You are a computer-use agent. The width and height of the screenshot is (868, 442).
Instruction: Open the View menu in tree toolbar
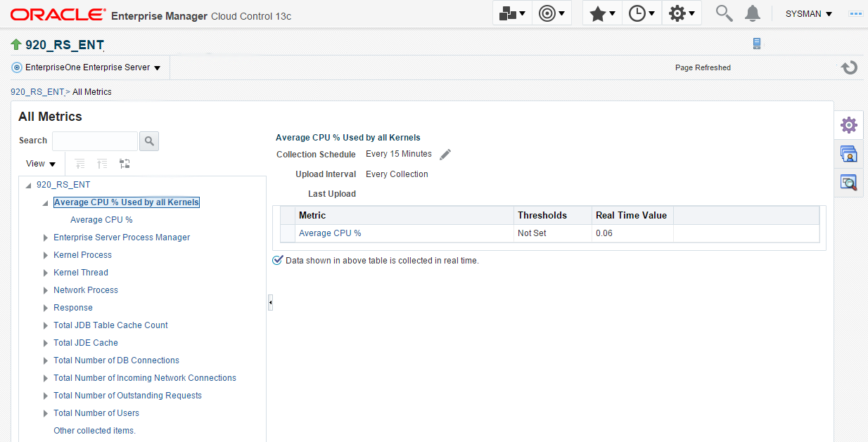point(40,164)
